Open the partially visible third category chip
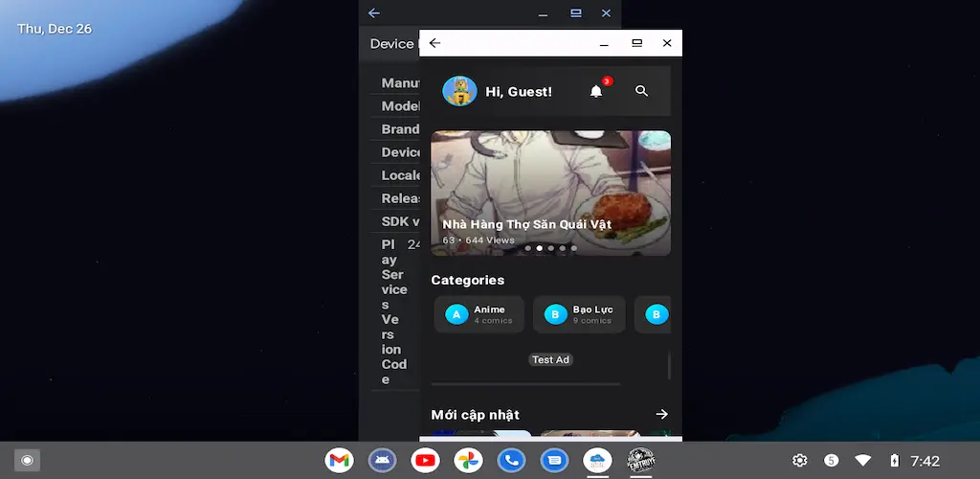 [x=653, y=314]
